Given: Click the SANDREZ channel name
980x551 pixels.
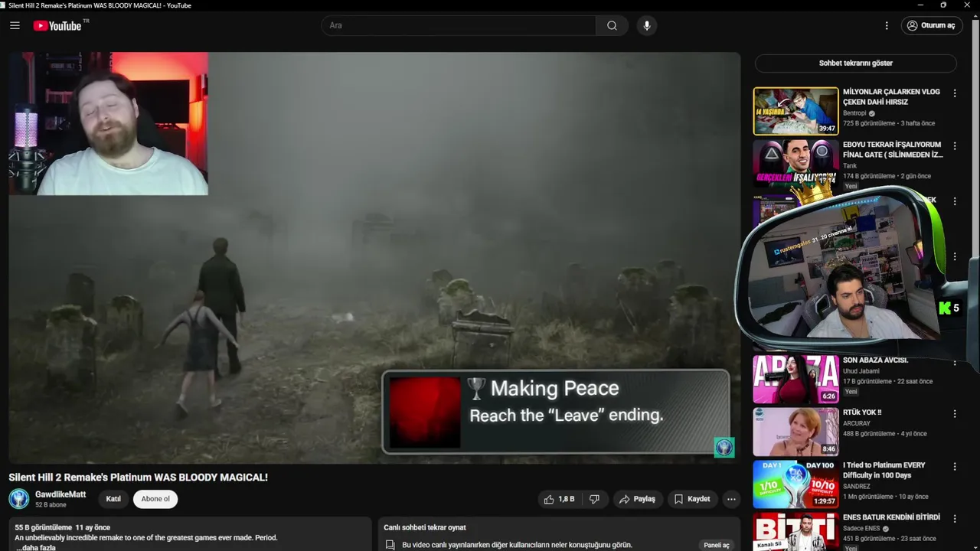Looking at the screenshot, I should point(857,486).
